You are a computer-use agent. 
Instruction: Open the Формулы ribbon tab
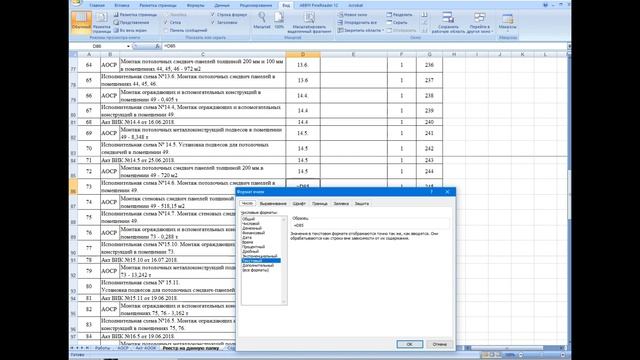point(196,5)
